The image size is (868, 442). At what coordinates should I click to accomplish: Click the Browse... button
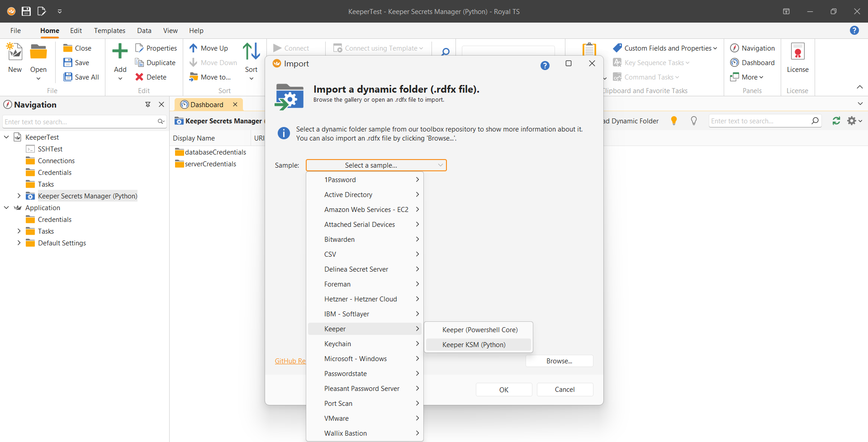pyautogui.click(x=559, y=361)
